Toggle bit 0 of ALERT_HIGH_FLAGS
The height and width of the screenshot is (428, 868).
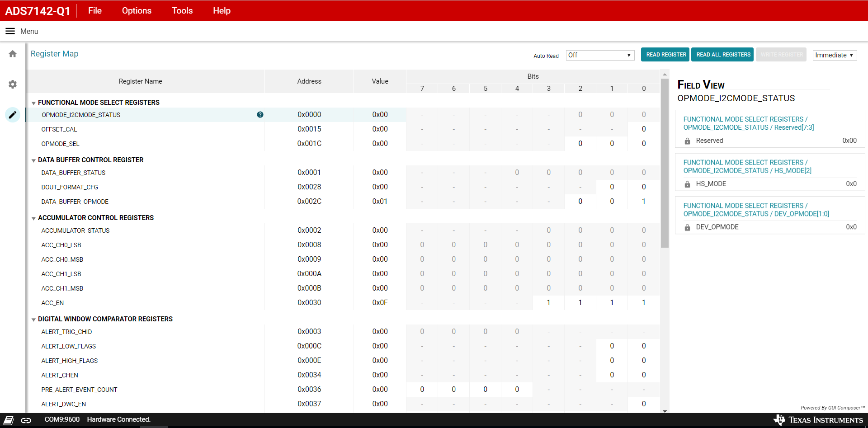[x=644, y=361]
